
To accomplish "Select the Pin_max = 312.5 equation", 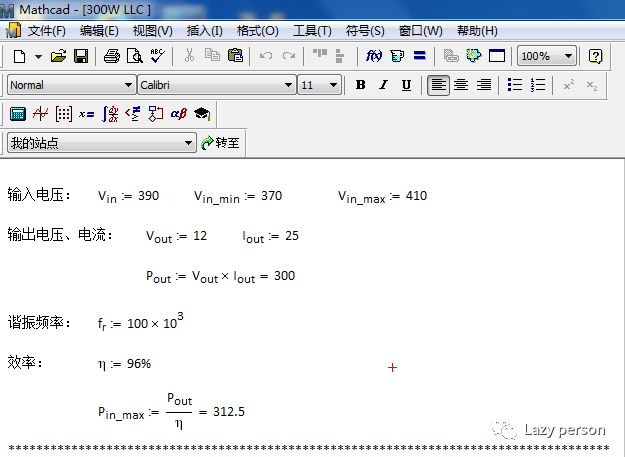I will 171,412.
